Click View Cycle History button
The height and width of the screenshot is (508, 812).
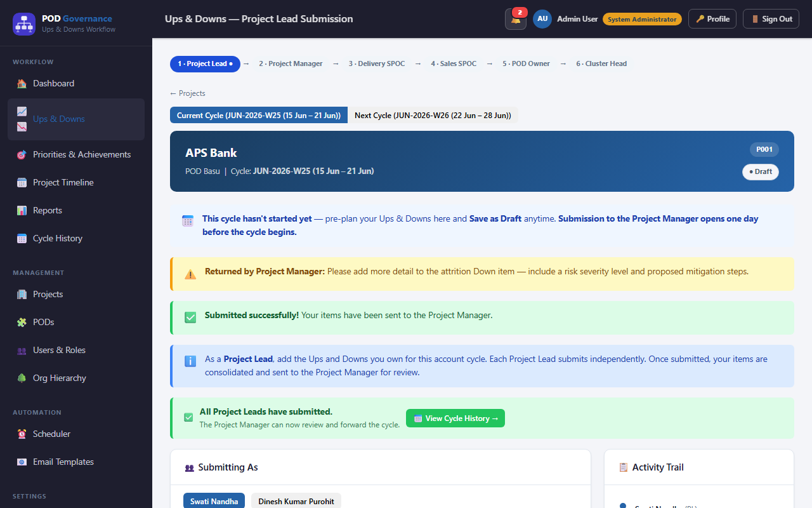click(455, 418)
